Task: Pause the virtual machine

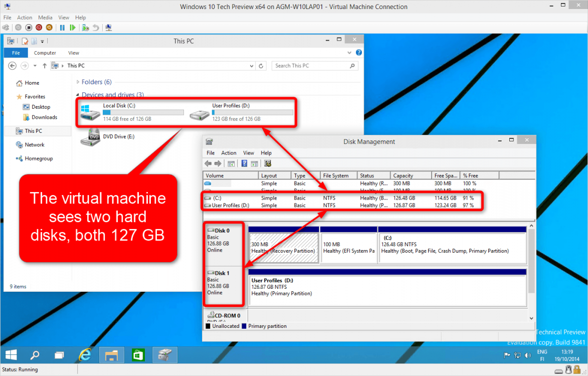Action: point(62,28)
